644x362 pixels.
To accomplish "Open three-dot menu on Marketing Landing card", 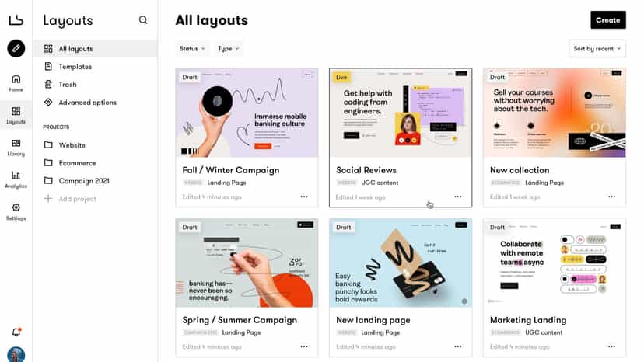I will click(611, 346).
